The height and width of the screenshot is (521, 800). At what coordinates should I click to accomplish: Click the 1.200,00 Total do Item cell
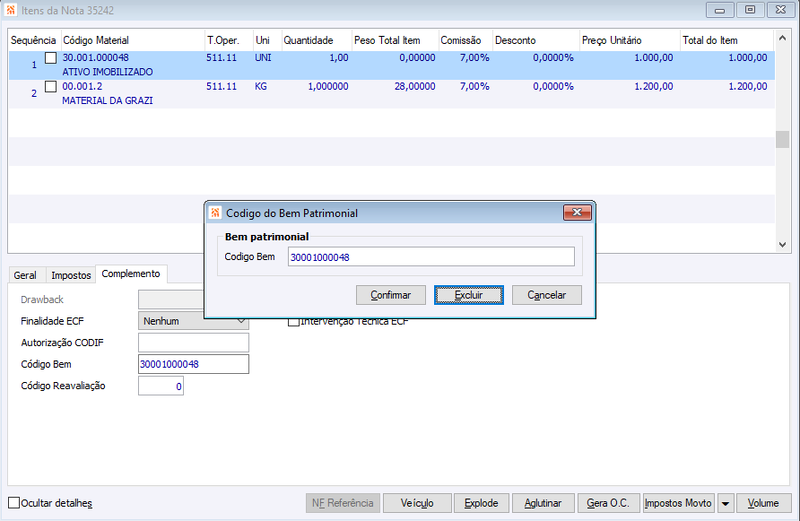(747, 86)
